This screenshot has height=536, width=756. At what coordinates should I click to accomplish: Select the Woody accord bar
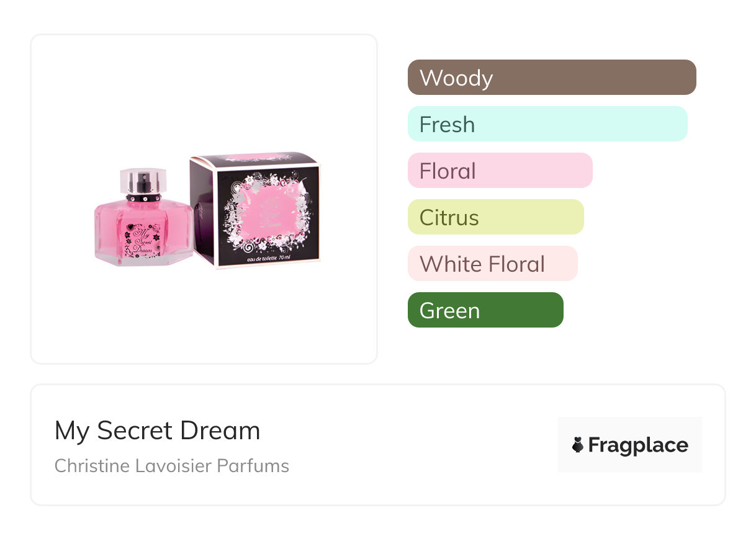(x=551, y=78)
